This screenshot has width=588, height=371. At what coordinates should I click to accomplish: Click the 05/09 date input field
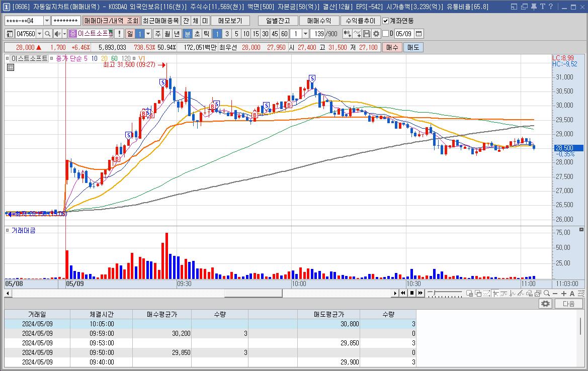[404, 34]
